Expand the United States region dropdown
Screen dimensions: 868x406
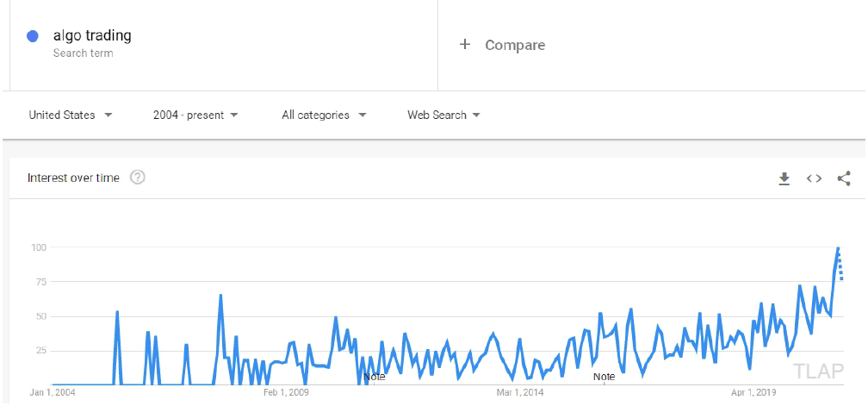tap(71, 116)
